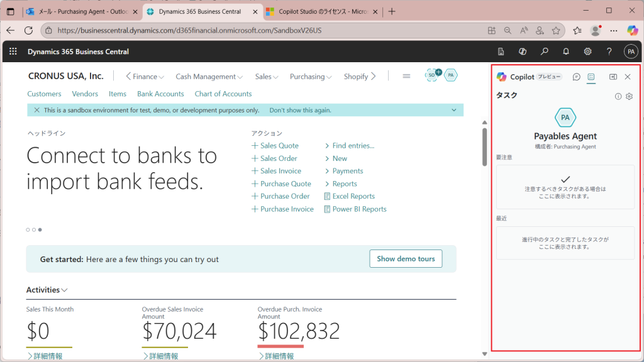Open the help question mark

(x=609, y=52)
